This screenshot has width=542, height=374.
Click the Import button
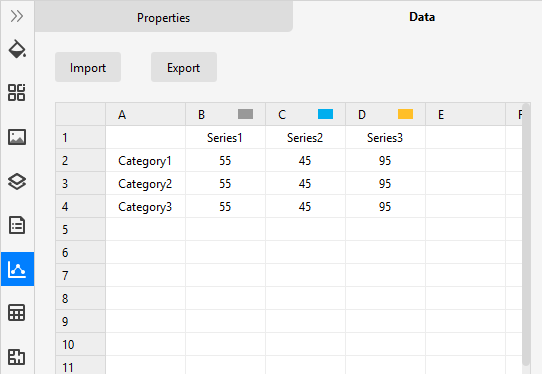click(88, 67)
